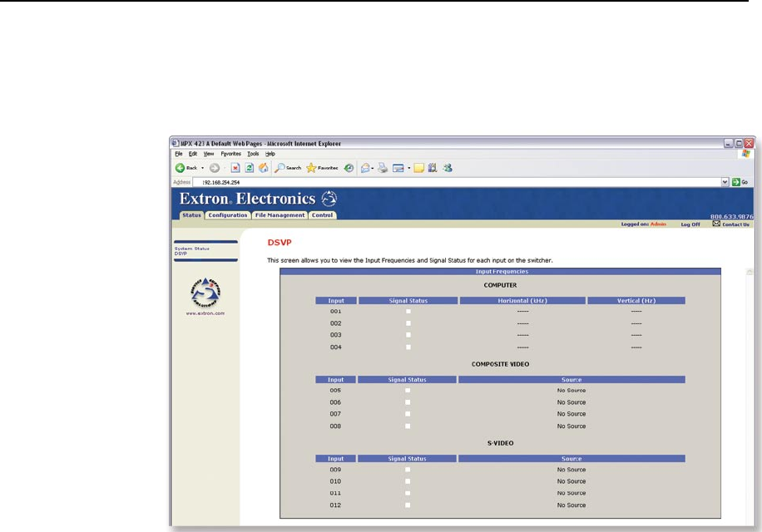Go to the Home page icon
762x532 pixels.
tap(263, 168)
